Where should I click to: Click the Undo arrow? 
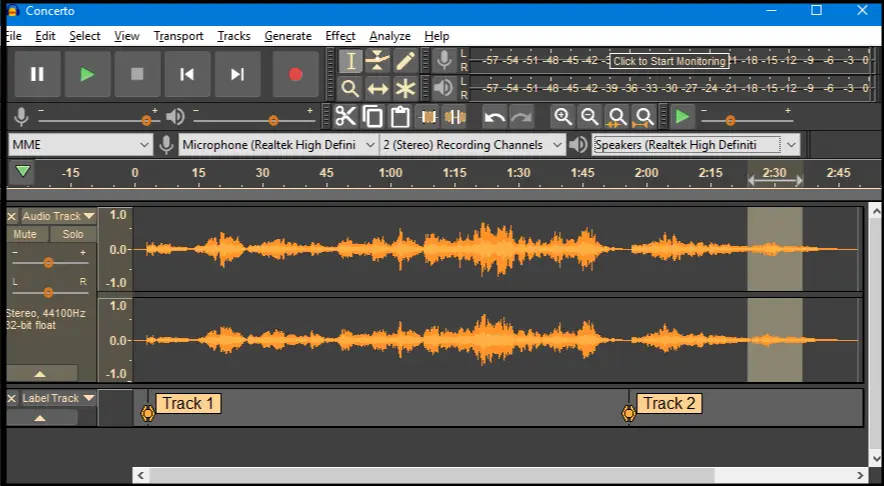coord(494,117)
